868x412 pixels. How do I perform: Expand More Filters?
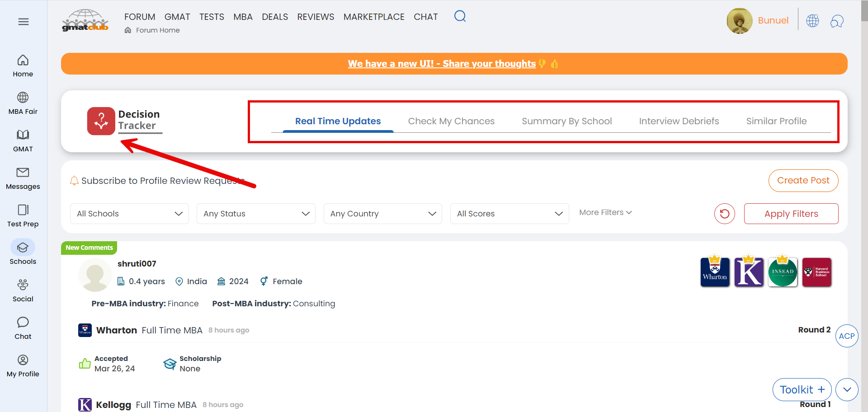tap(605, 212)
